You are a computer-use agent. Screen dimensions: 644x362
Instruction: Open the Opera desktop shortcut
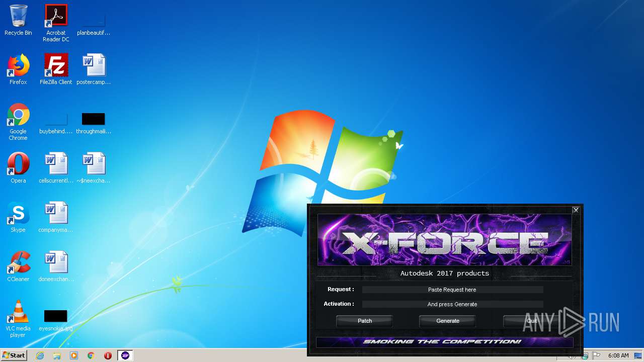click(x=18, y=168)
